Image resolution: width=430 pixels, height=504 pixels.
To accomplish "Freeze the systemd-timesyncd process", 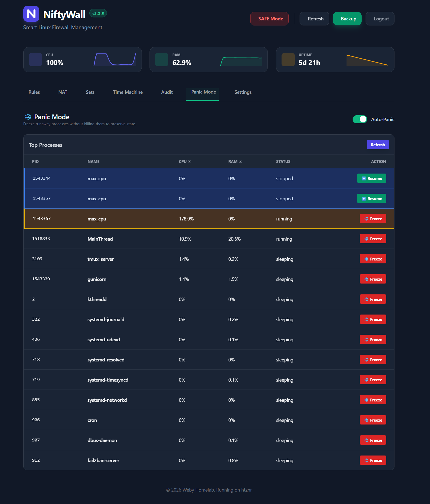I will point(373,380).
